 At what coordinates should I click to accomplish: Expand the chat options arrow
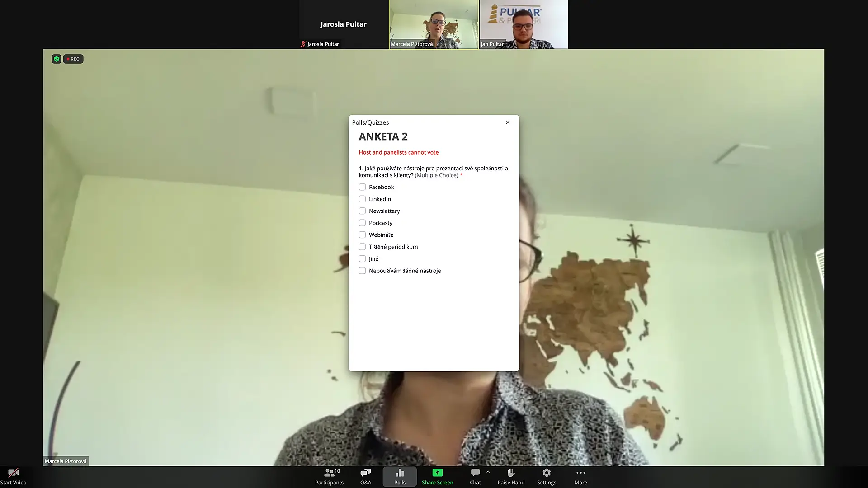click(488, 472)
